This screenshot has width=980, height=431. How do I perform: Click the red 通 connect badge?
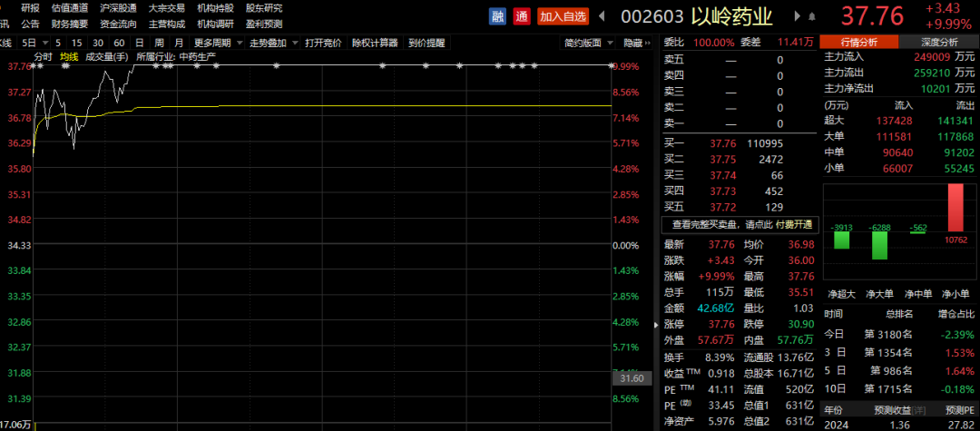tap(522, 15)
